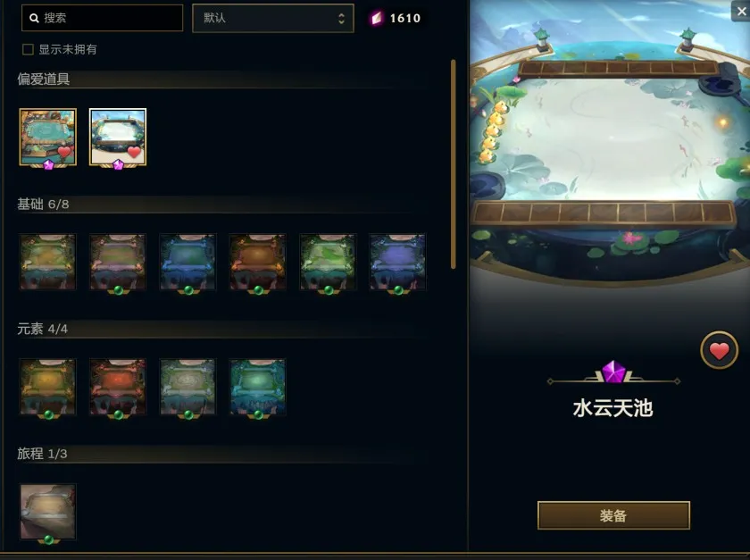Choose the red fire arena under 元素

118,387
